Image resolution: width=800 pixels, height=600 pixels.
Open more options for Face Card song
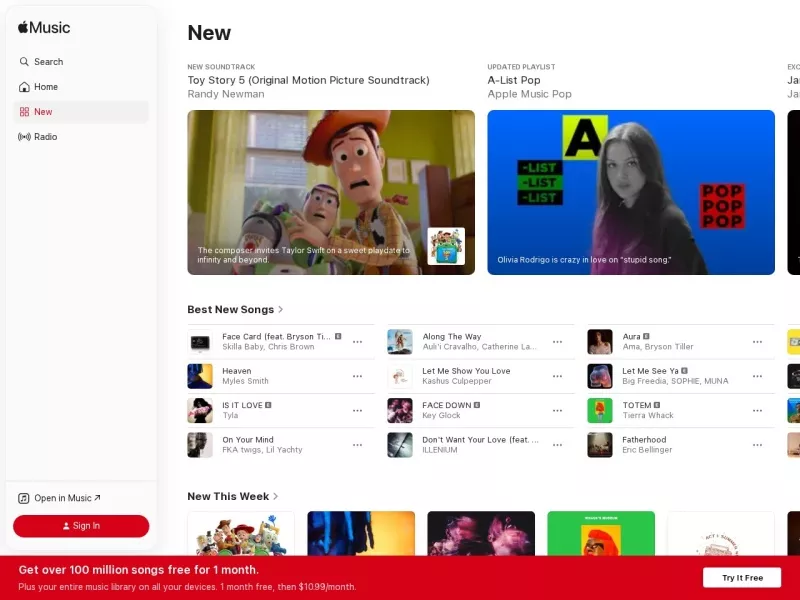[358, 342]
